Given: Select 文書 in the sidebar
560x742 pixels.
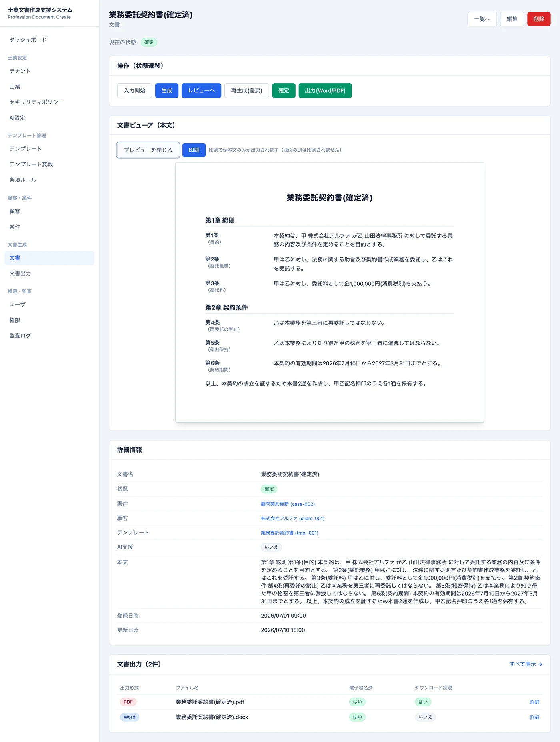Looking at the screenshot, I should [50, 258].
